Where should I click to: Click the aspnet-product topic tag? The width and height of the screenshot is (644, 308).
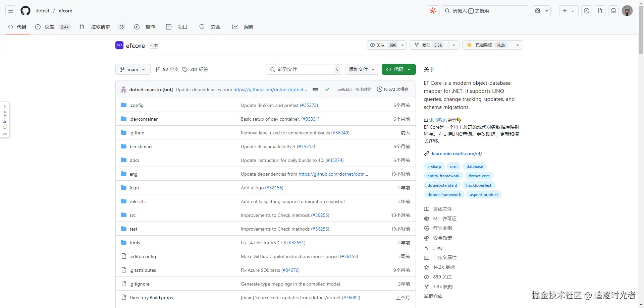pyautogui.click(x=484, y=195)
